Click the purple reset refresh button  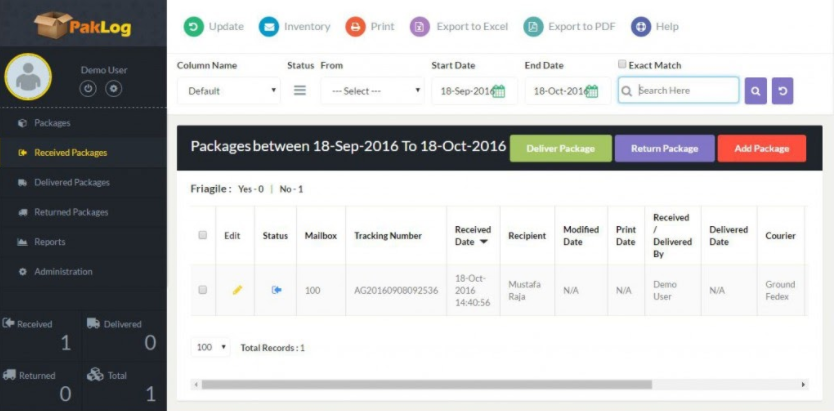(x=782, y=91)
